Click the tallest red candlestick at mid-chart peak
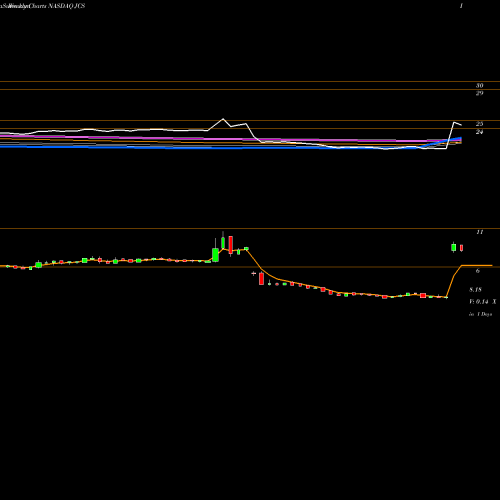The height and width of the screenshot is (500, 500). coord(231,245)
